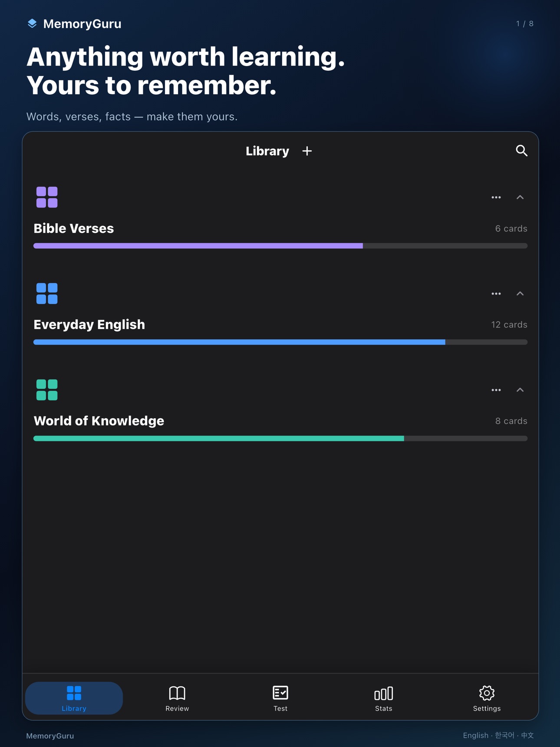The height and width of the screenshot is (747, 560).
Task: Open search with the magnifying glass icon
Action: tap(521, 151)
